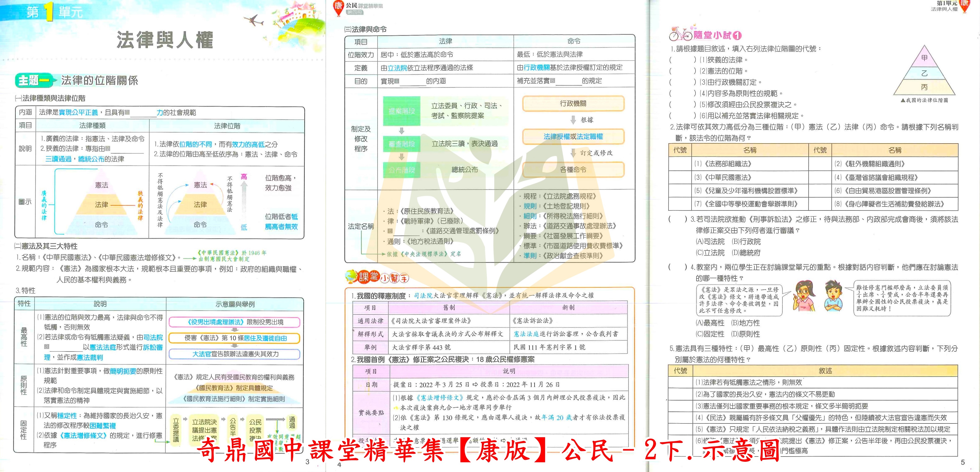Click the subheading ㈠法律種類與法律位階
This screenshot has width=980, height=472.
click(x=50, y=98)
